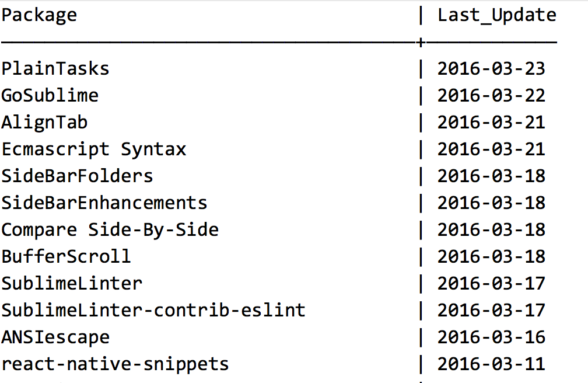This screenshot has height=383, width=588.
Task: Click the Last_Update column header
Action: coord(497,16)
